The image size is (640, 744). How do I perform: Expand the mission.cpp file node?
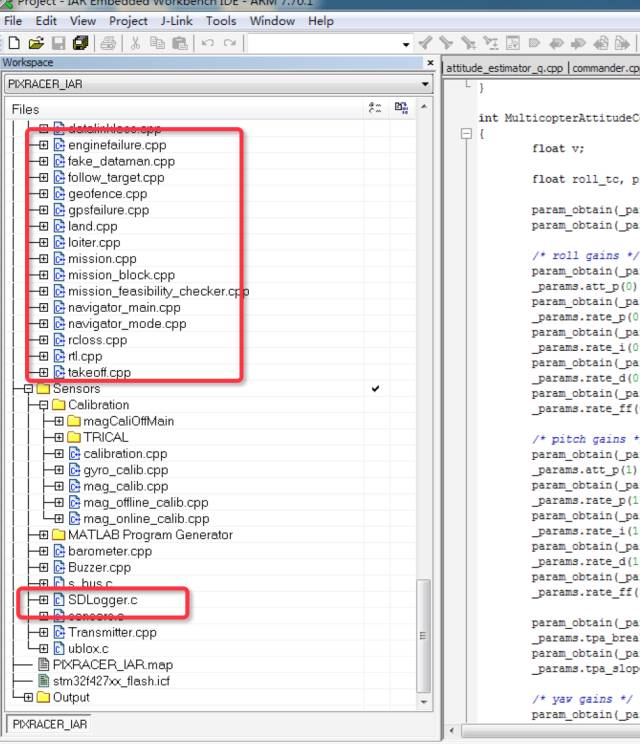click(44, 259)
